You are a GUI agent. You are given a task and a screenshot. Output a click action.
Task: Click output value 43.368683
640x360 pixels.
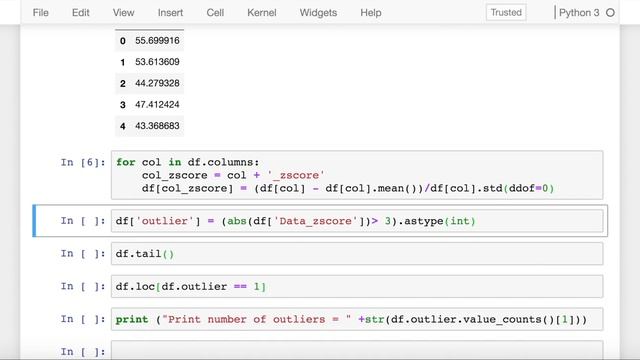[157, 126]
